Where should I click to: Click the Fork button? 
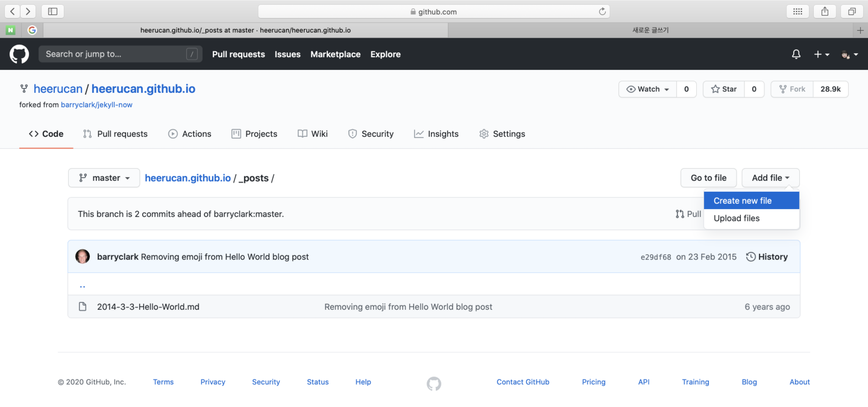(x=792, y=89)
